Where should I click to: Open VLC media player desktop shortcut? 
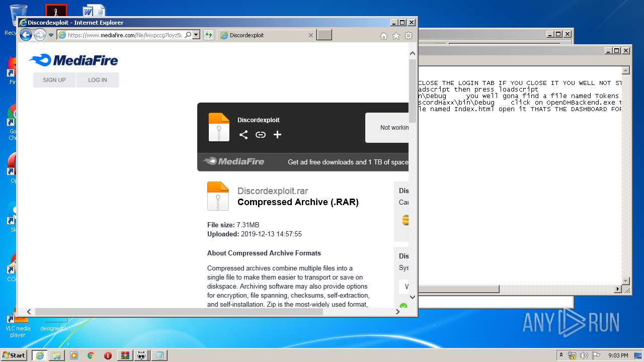(18, 324)
